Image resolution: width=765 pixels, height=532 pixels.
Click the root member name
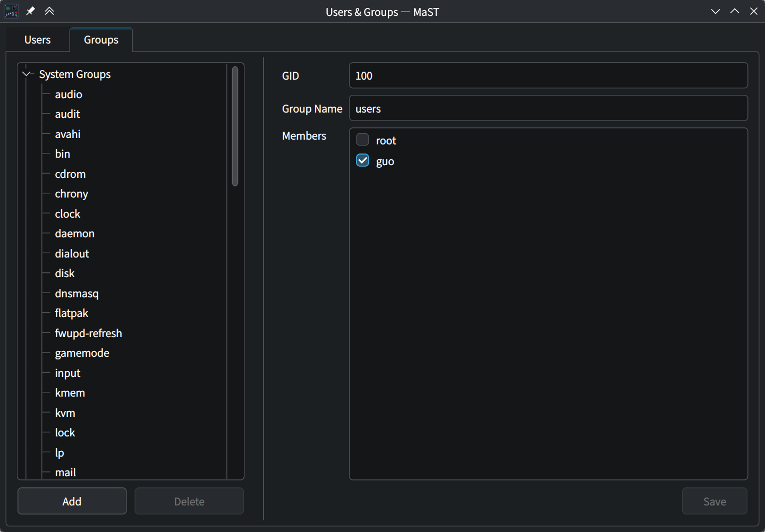pos(386,141)
